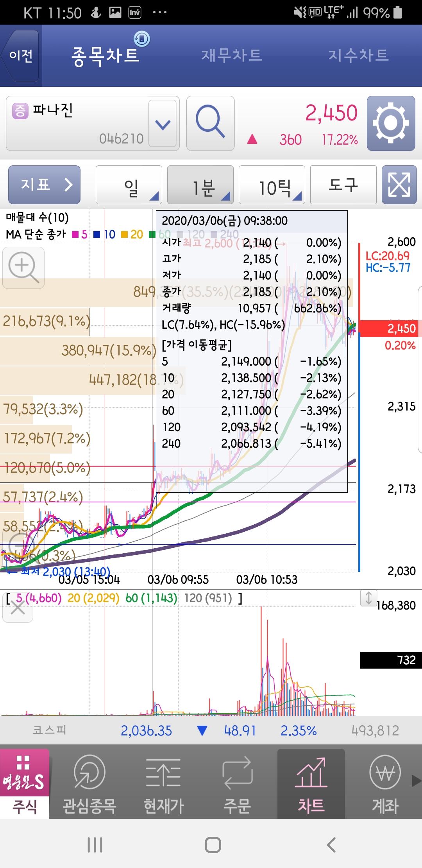Viewport: 422px width, 868px height.
Task: Tap the 03/06 09:55 time axis label
Action: point(178,579)
